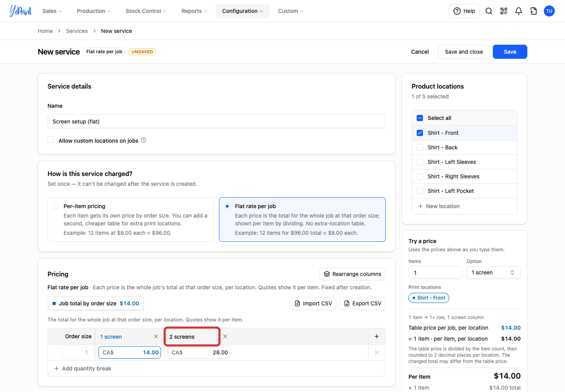Click the Items input in Try a price
565x392 pixels.
pyautogui.click(x=436, y=272)
